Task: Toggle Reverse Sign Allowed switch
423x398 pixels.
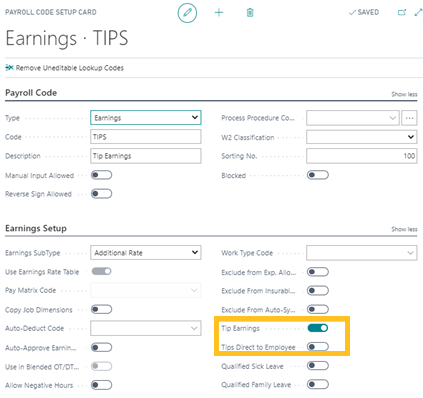Action: coord(101,194)
